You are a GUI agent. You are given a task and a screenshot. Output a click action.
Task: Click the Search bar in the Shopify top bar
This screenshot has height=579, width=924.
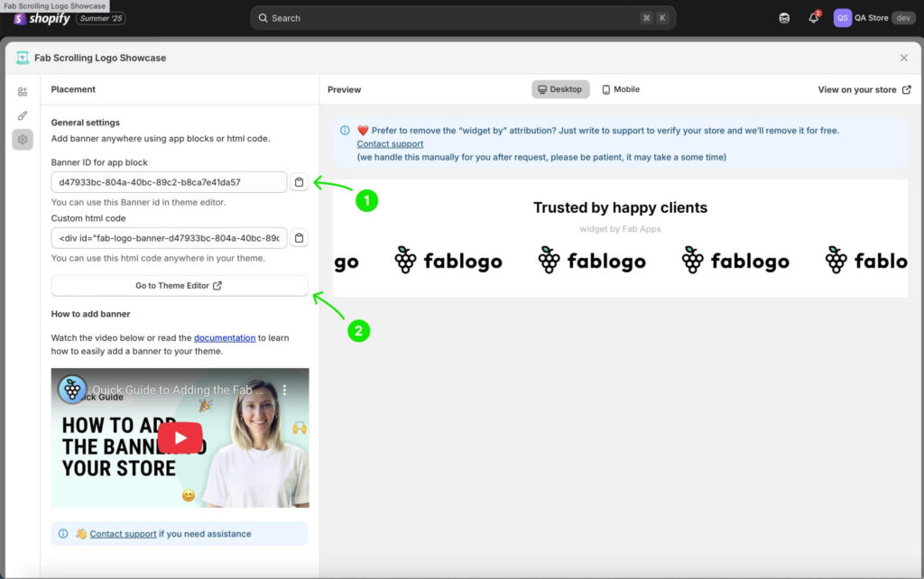coord(463,18)
